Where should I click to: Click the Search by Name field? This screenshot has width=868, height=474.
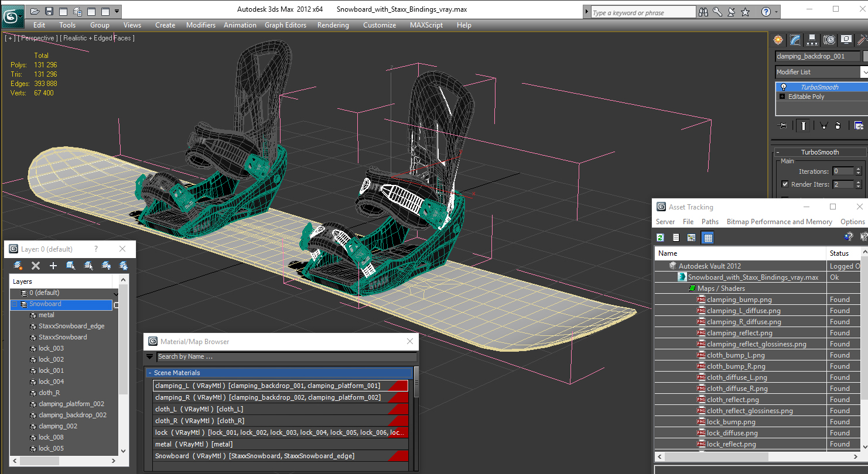(x=287, y=356)
